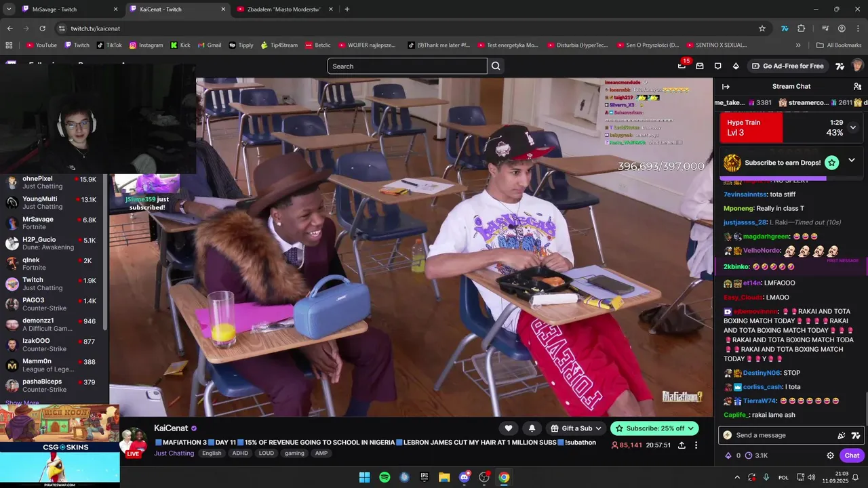
Task: Open Chrome extensions puzzle icon
Action: (x=802, y=28)
